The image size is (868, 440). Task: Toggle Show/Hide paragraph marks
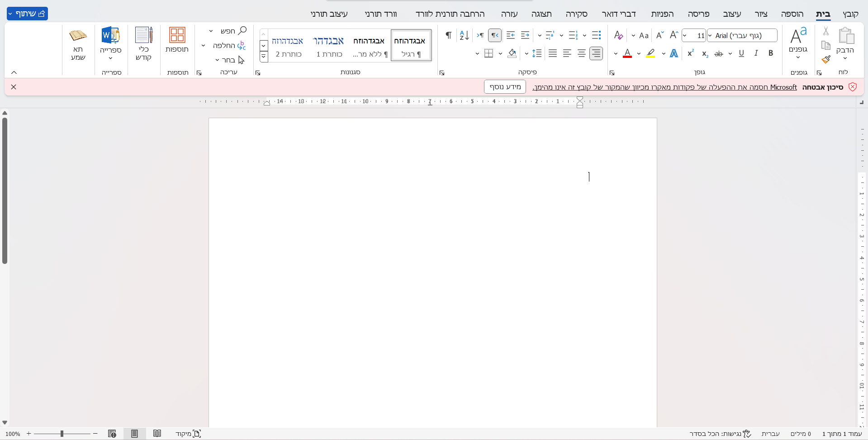pyautogui.click(x=449, y=35)
